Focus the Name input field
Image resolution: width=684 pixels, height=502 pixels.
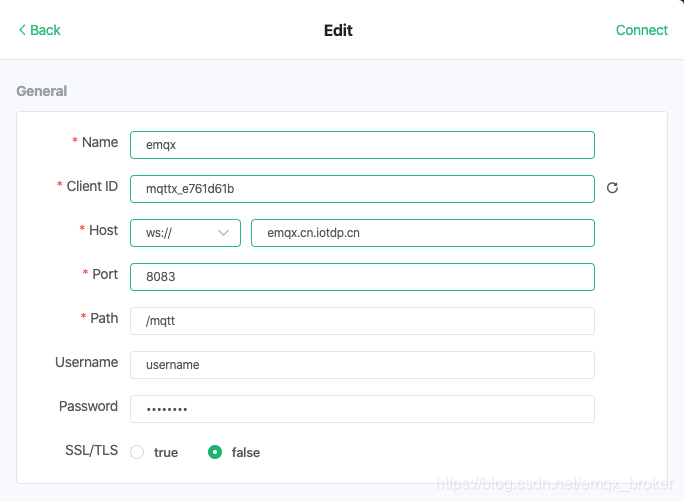[362, 145]
